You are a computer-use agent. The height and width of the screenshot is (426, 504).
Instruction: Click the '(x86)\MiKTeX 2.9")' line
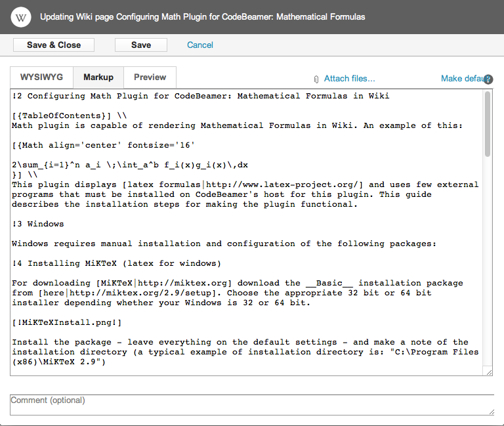(58, 362)
